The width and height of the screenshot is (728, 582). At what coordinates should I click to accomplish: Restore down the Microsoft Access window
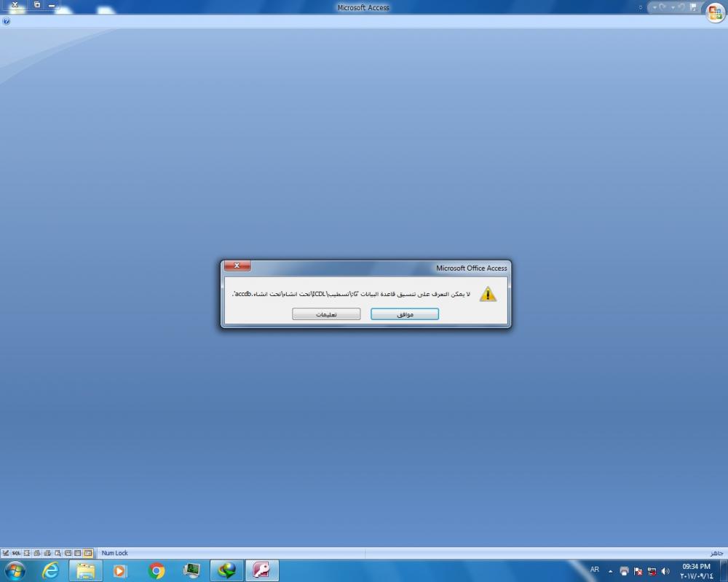click(37, 6)
